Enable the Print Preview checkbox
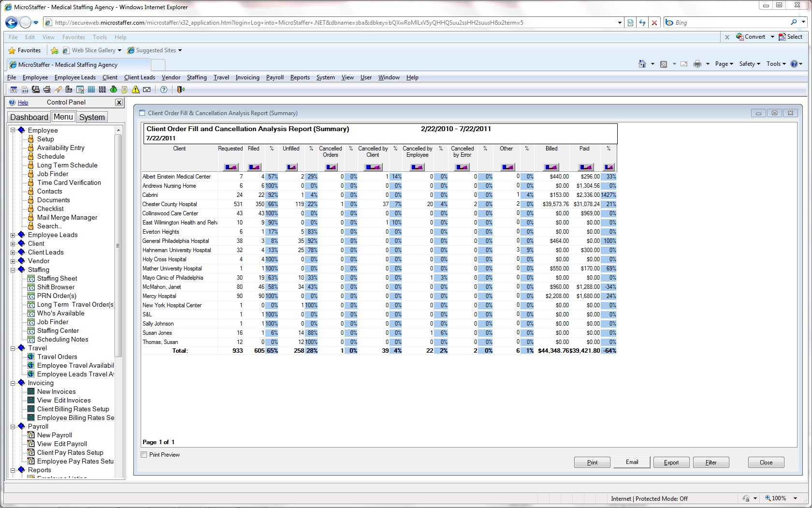 (x=144, y=455)
